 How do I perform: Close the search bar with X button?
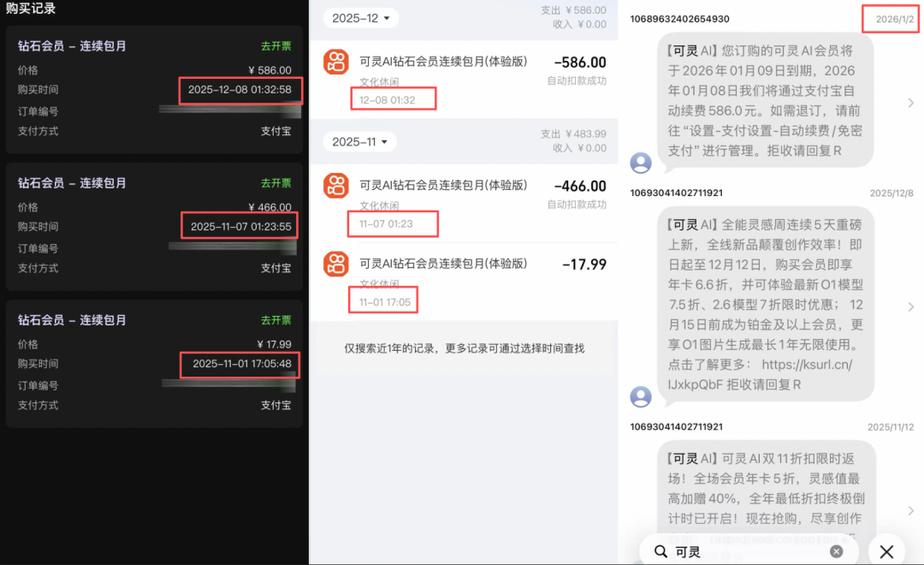[886, 551]
